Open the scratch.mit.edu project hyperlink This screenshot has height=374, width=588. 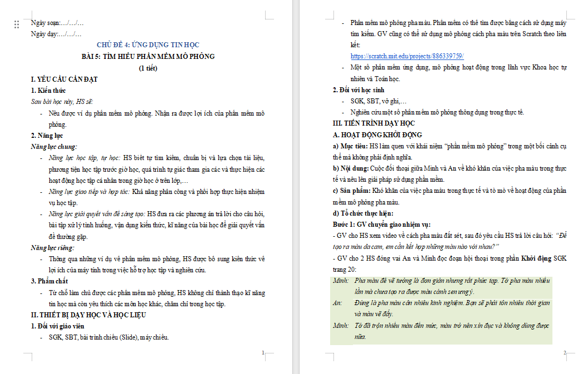point(407,56)
